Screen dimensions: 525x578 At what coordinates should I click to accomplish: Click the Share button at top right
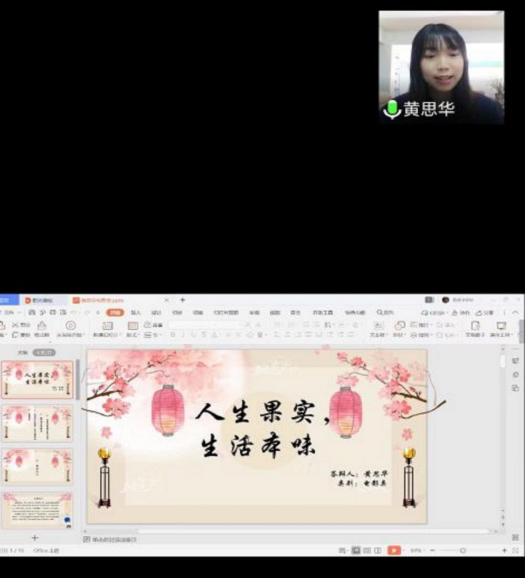click(x=484, y=313)
